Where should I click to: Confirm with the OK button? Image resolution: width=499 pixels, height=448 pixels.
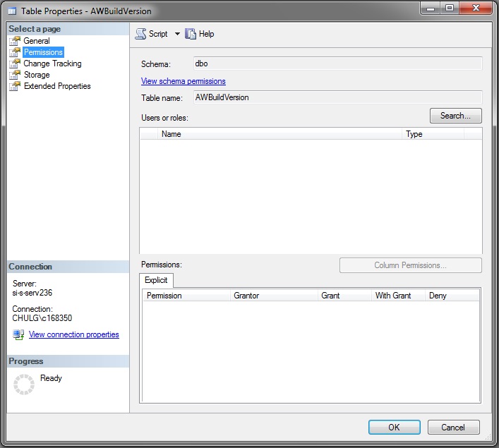click(395, 428)
